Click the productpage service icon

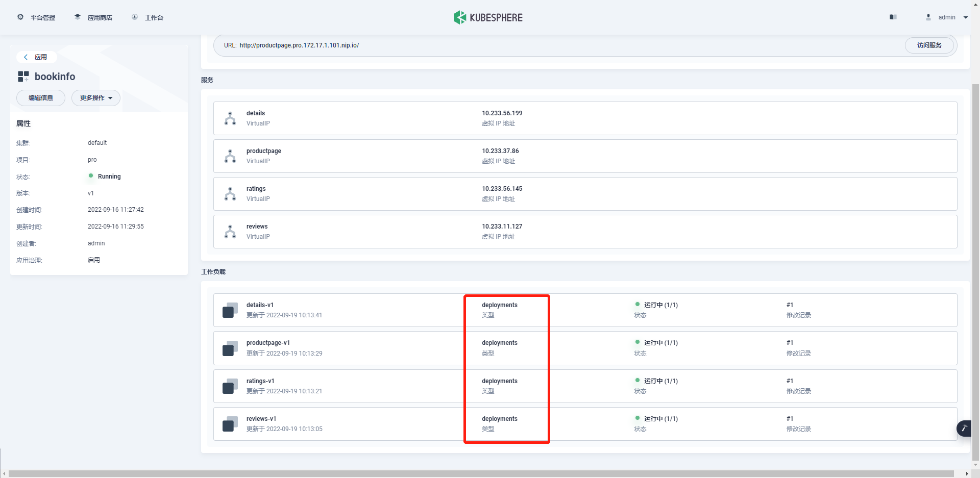tap(230, 156)
